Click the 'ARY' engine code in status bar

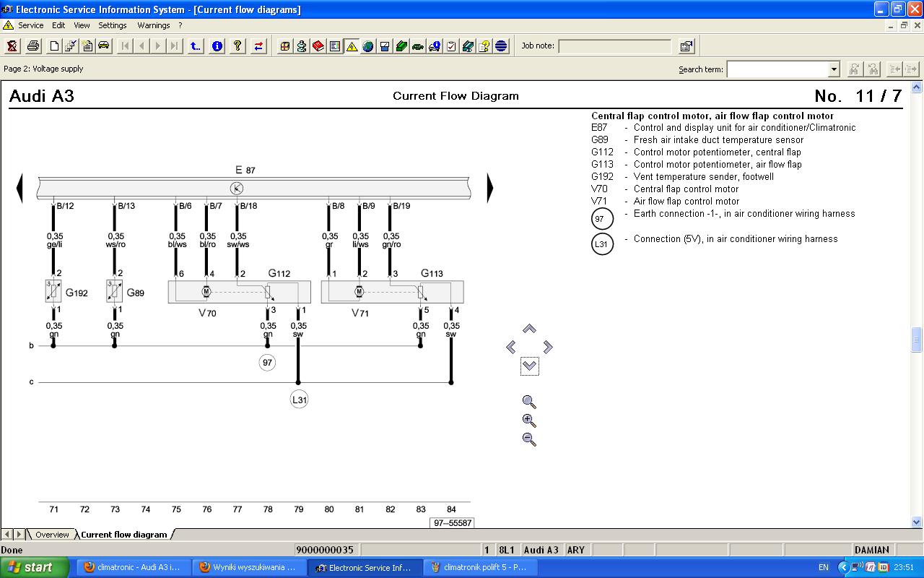pyautogui.click(x=576, y=550)
